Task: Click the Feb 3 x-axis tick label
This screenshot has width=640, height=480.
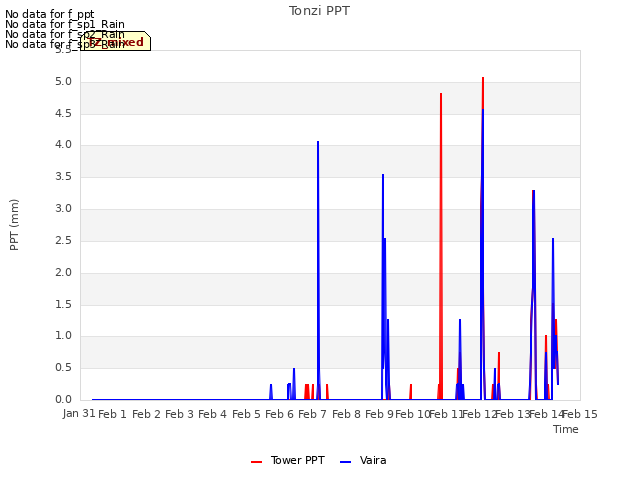Action: pos(180,414)
